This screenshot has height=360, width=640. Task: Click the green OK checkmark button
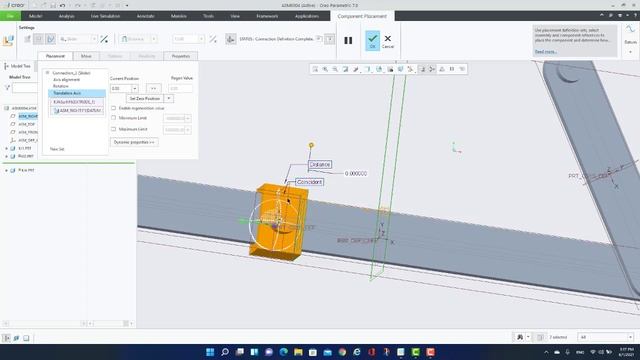click(372, 40)
